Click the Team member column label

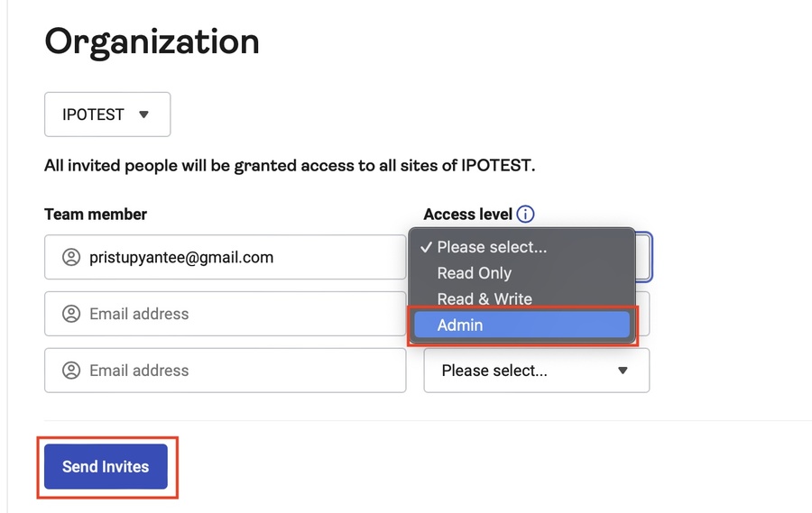click(x=96, y=215)
